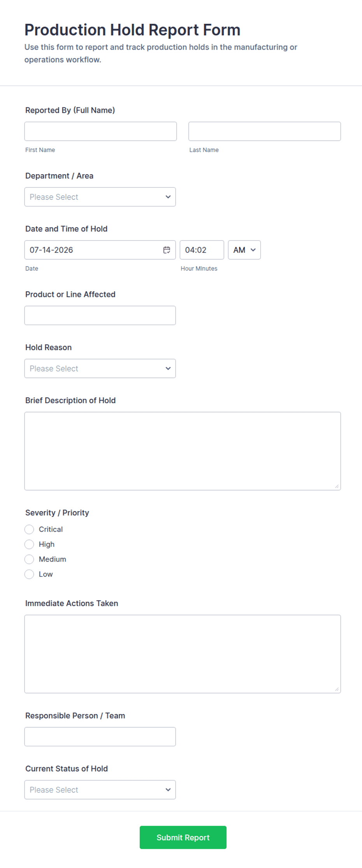362x868 pixels.
Task: Click the Immediate Actions Taken resize grip
Action: pos(337,689)
